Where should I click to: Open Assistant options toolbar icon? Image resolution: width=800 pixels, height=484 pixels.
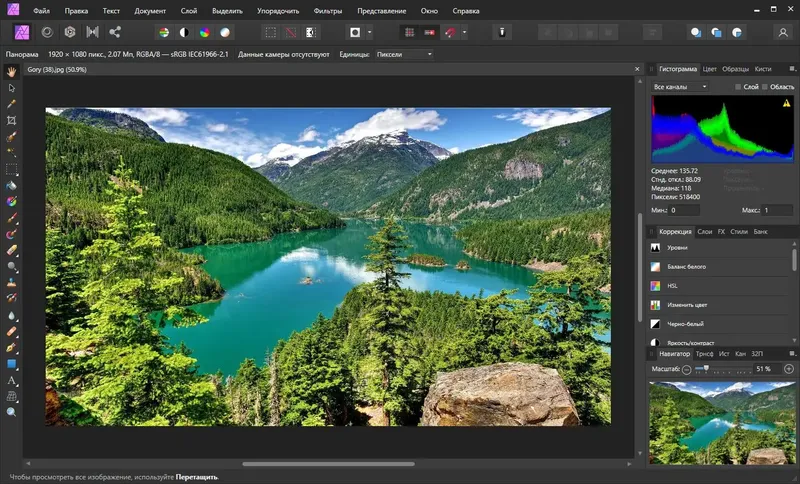[x=502, y=33]
